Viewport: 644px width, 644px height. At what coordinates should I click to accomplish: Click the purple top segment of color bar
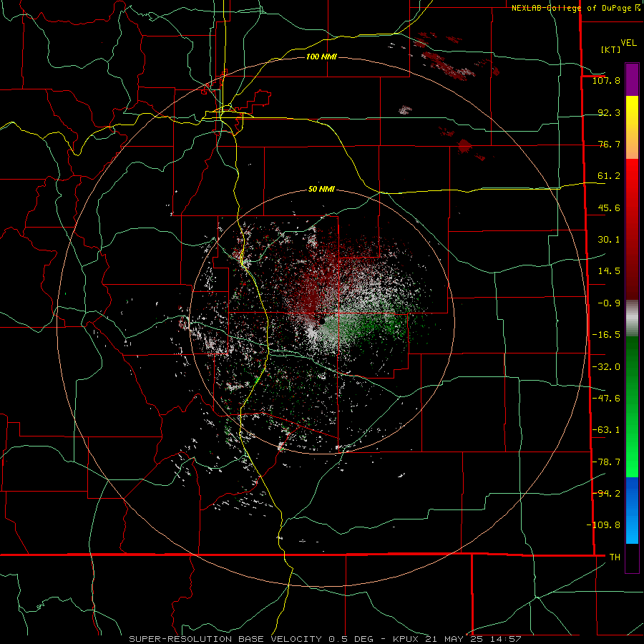[632, 80]
